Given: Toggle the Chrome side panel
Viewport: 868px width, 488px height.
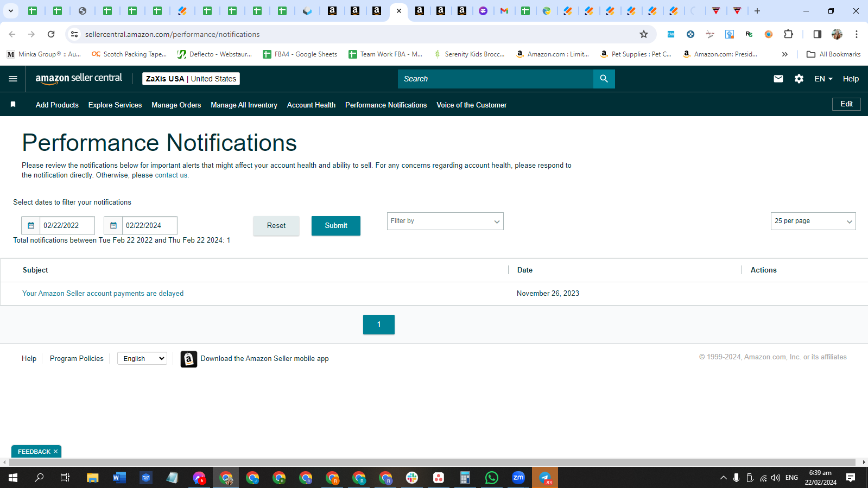Looking at the screenshot, I should 817,34.
